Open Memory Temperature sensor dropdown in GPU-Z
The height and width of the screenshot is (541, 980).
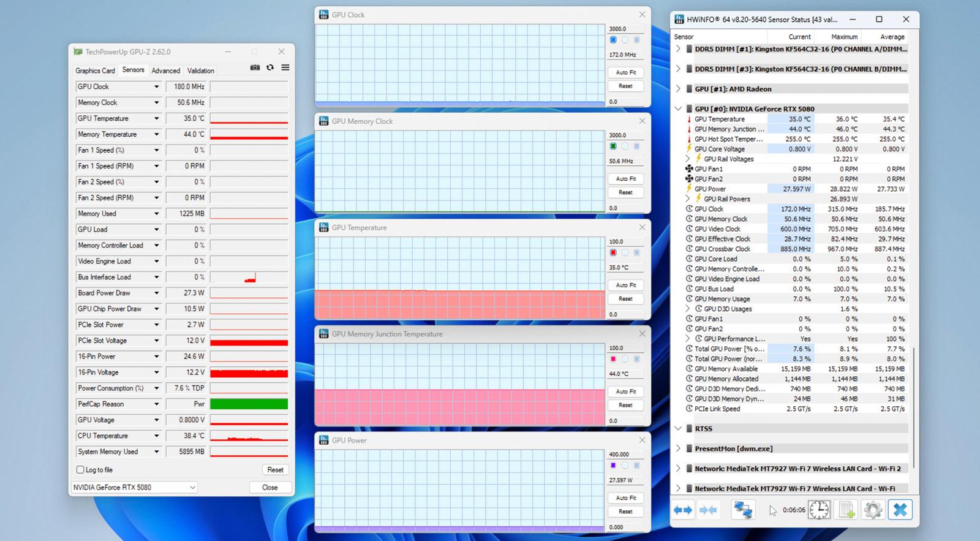pos(156,135)
